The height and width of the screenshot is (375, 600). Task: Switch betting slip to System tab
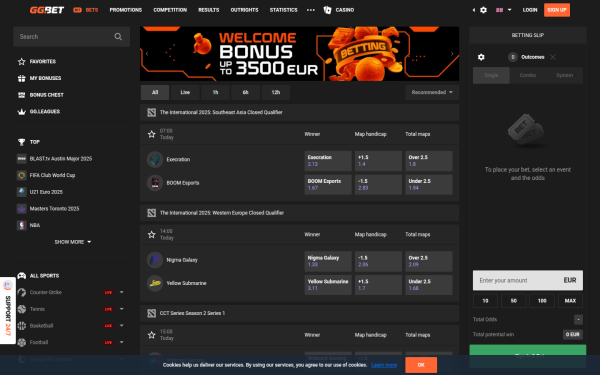point(564,75)
